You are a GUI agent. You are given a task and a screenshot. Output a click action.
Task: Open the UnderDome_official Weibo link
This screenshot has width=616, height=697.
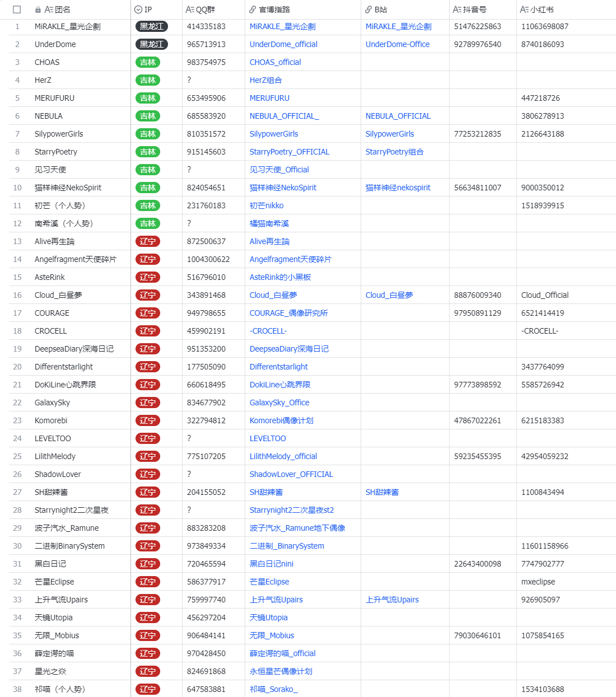pos(283,44)
